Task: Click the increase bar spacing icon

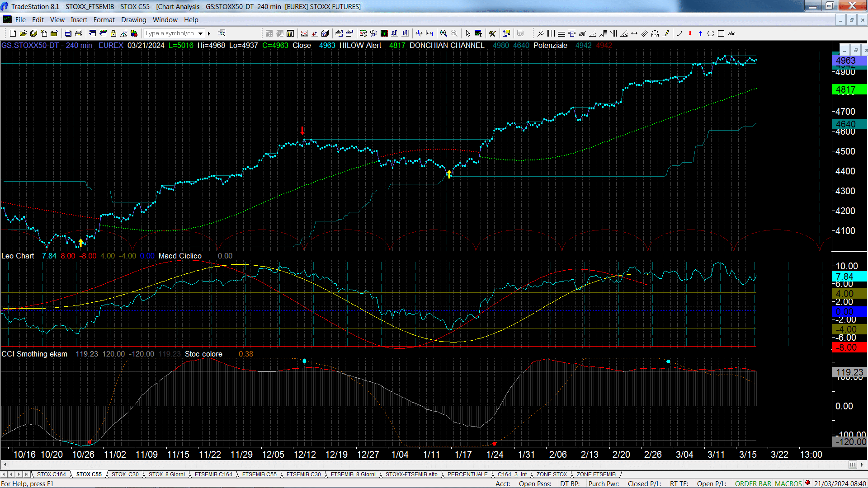Action: point(429,33)
